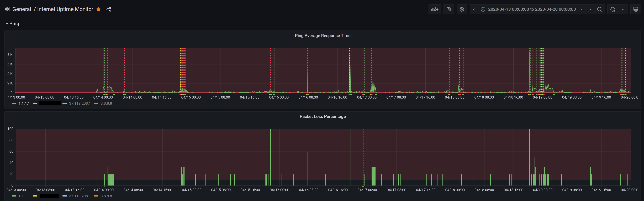The width and height of the screenshot is (644, 201).
Task: Open Packet Loss Percentage panel menu
Action: 323,116
